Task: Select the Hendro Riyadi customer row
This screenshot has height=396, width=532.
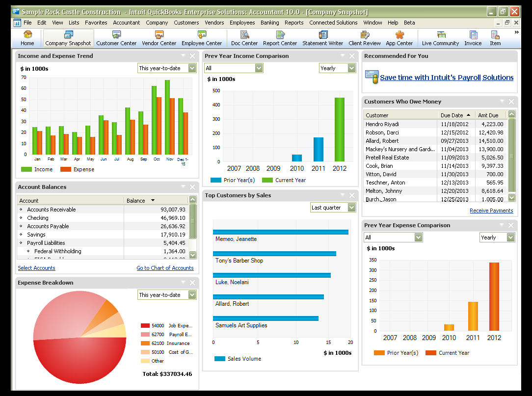Action: pyautogui.click(x=435, y=124)
